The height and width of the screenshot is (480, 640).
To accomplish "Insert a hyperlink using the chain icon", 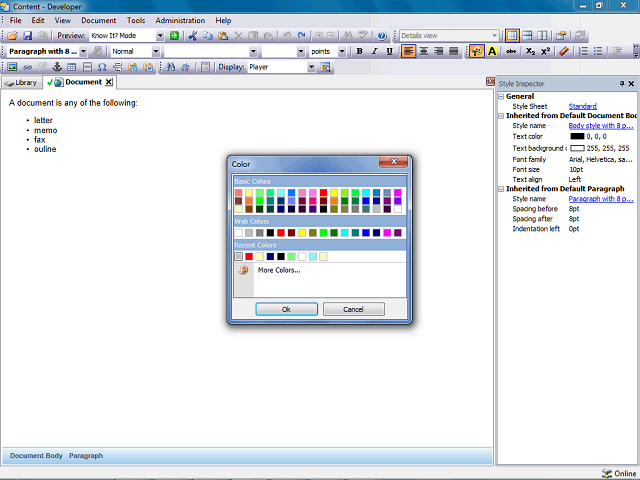I will tap(27, 67).
